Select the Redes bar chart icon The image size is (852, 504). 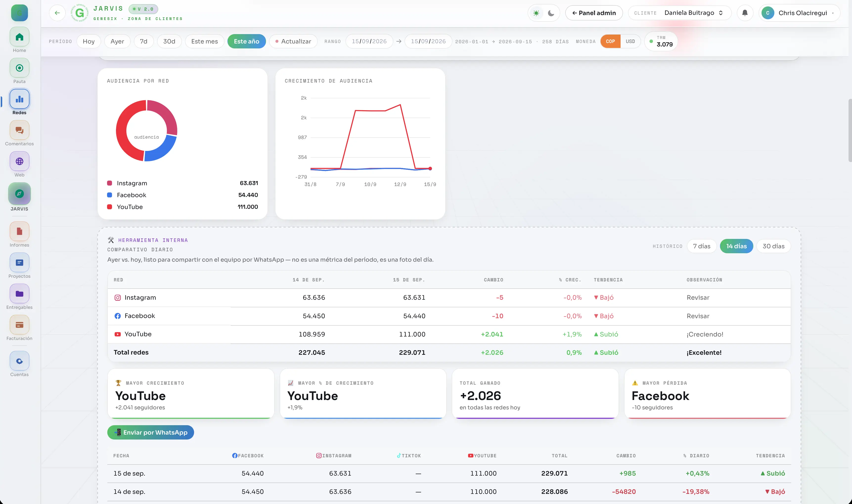coord(19,99)
